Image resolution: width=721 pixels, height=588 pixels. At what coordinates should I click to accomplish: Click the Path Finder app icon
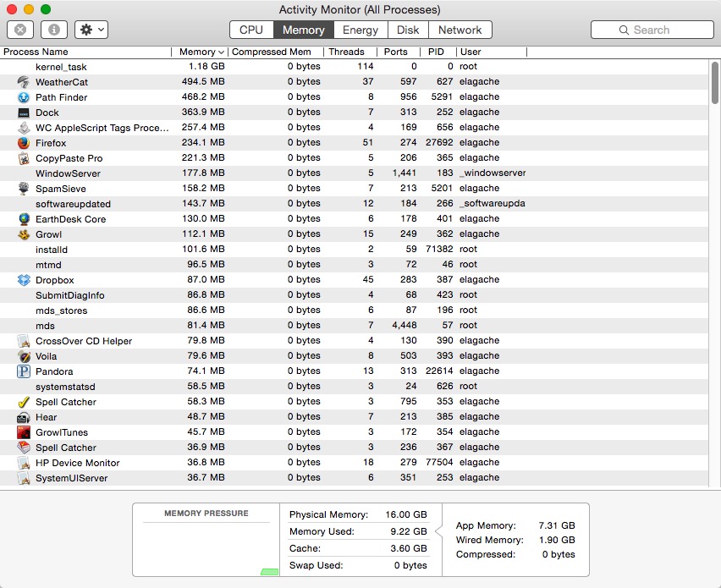pyautogui.click(x=24, y=97)
